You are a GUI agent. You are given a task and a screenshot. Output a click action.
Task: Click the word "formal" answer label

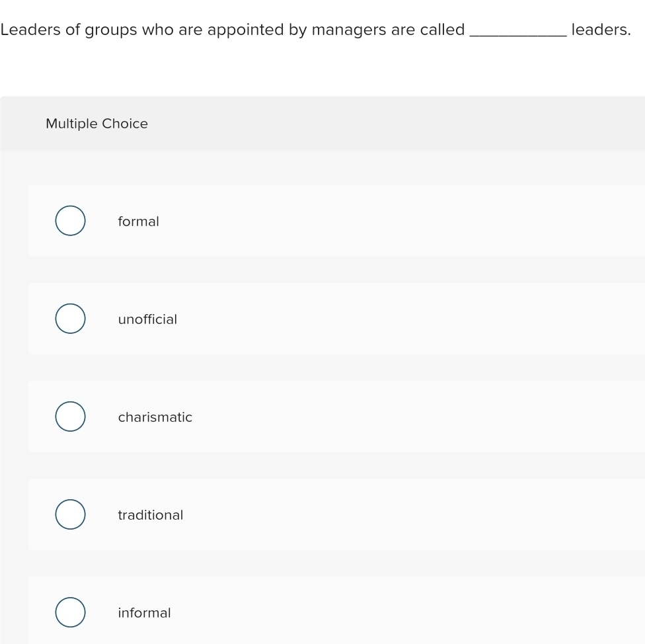point(138,221)
